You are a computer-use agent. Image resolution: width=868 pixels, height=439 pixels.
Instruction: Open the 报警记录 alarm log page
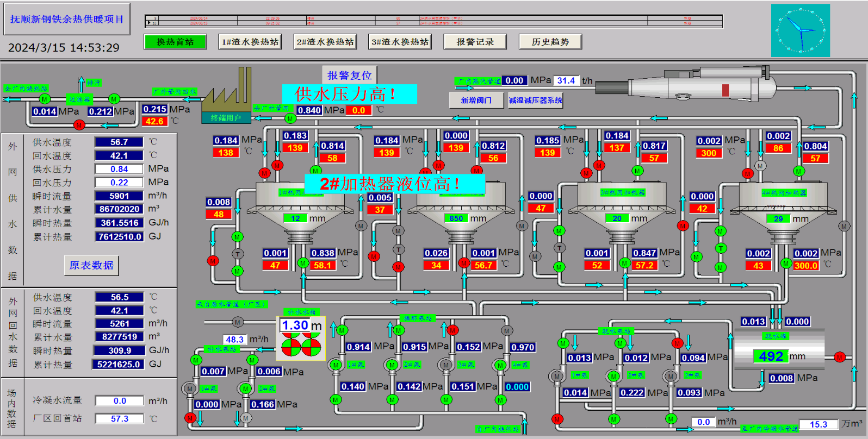[475, 42]
